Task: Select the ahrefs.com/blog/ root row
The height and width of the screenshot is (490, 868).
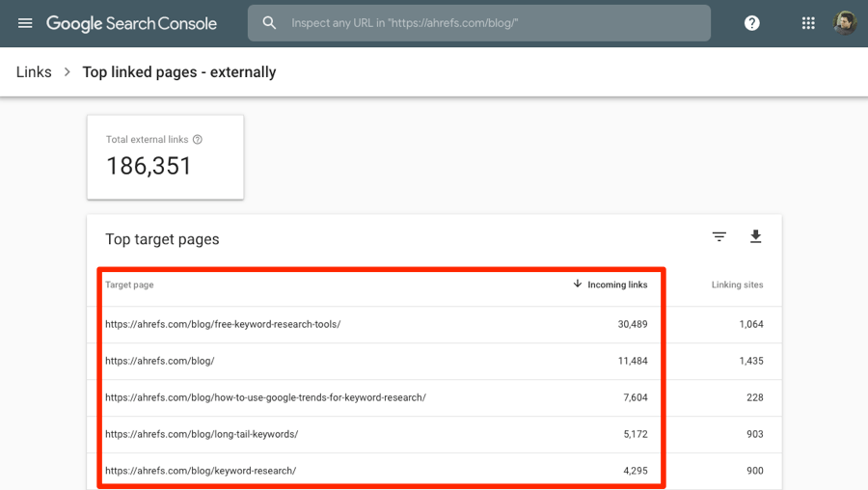Action: 160,361
